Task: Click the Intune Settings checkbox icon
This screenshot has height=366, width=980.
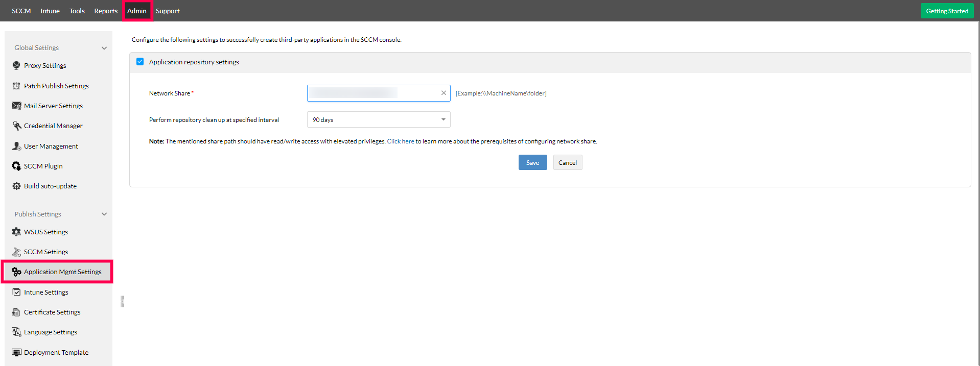Action: 16,292
